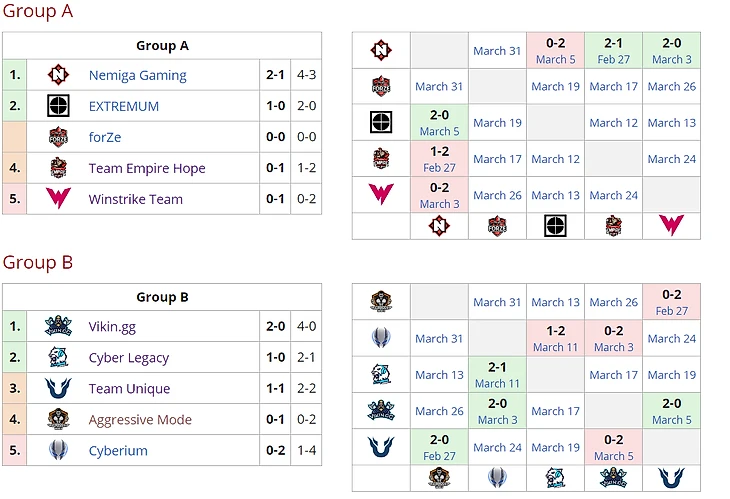The image size is (730, 499).
Task: Open the EXTREMUM team link
Action: coord(124,106)
